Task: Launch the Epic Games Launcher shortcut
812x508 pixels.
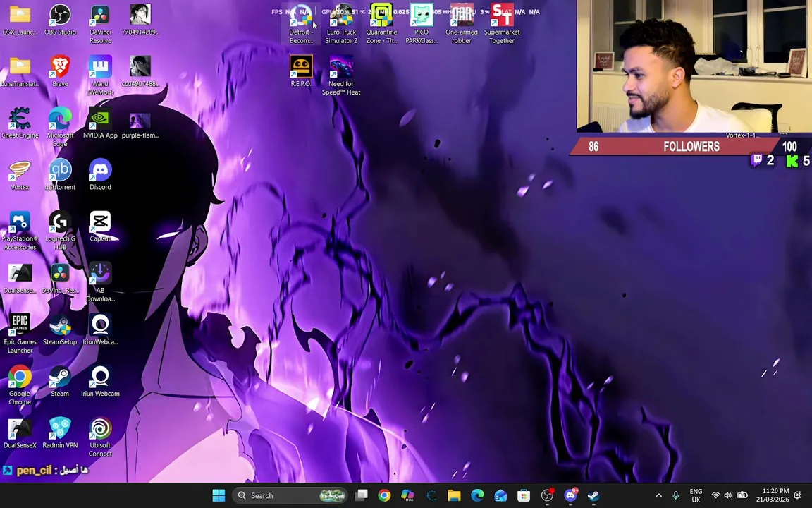Action: click(20, 334)
